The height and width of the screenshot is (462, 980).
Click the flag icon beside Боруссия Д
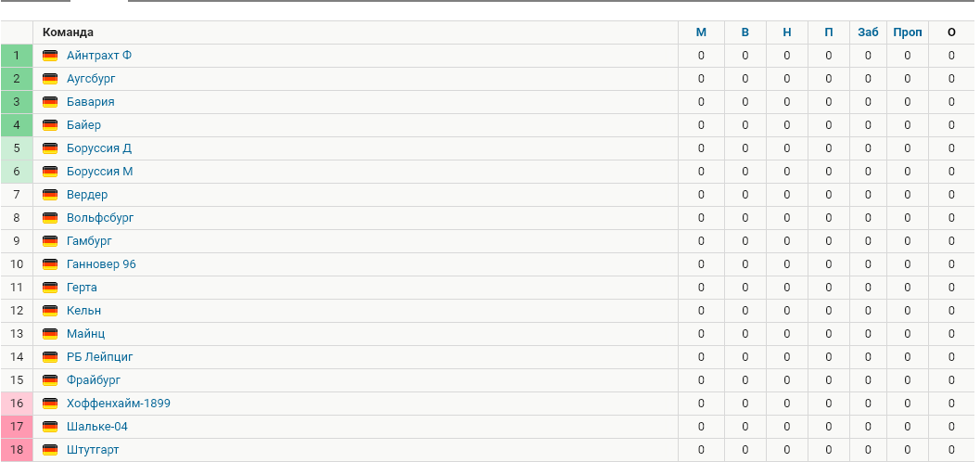[x=50, y=148]
